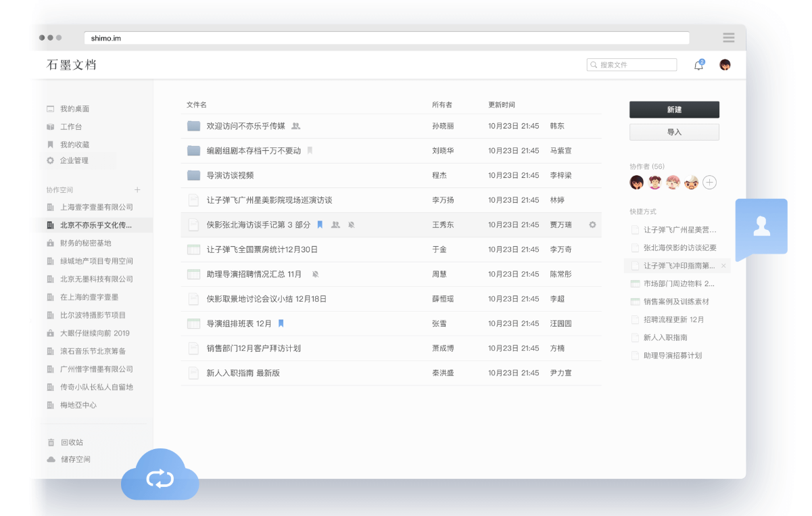Click the add collaborator plus circle
Image resolution: width=812 pixels, height=516 pixels.
[x=709, y=183]
